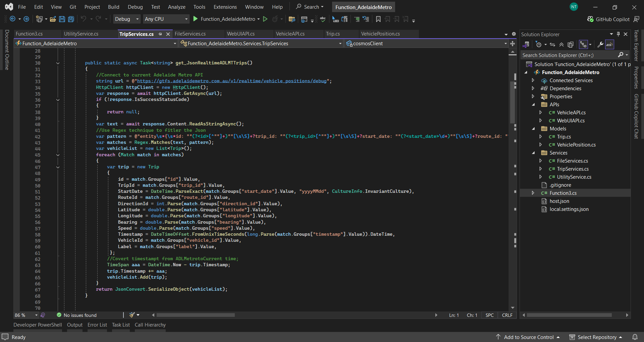Collapse All nodes in Solution Explorer
The height and width of the screenshot is (342, 644).
coord(561,44)
